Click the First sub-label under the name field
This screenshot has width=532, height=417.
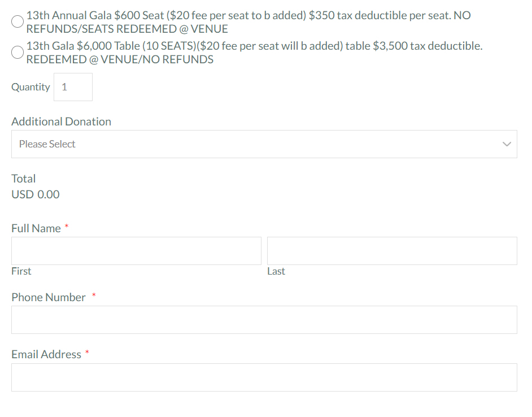click(21, 271)
